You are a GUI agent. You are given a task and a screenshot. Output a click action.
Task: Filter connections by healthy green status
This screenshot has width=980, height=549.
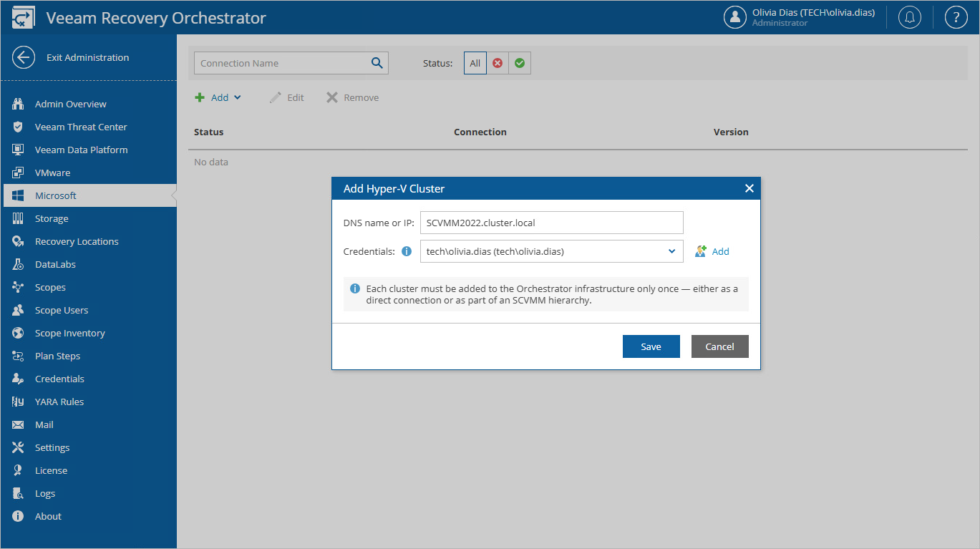[x=519, y=63]
